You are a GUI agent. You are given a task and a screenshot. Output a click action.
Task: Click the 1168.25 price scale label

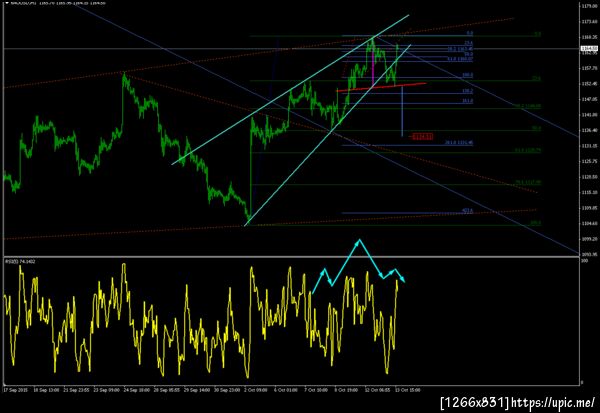[589, 37]
